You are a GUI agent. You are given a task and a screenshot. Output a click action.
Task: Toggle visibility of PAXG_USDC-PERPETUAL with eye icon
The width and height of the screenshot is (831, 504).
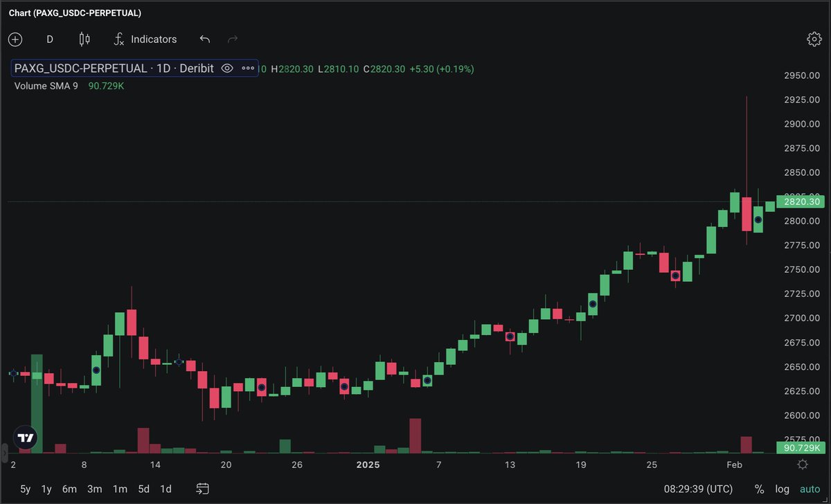pyautogui.click(x=228, y=69)
